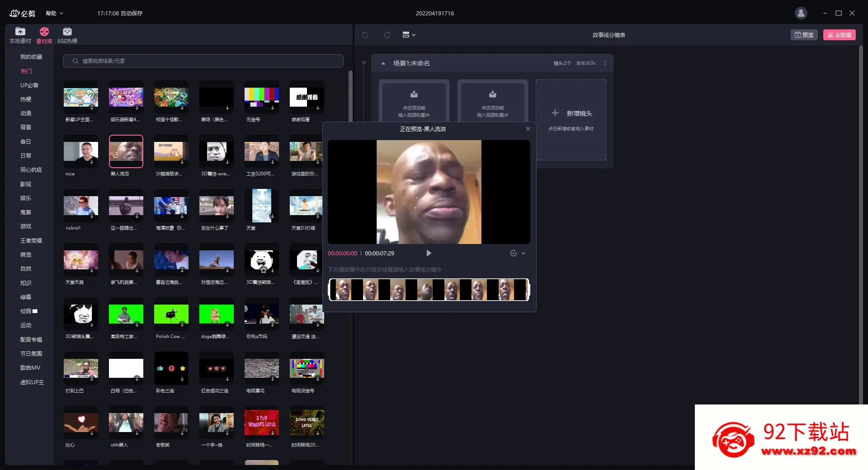This screenshot has width=868, height=470.
Task: Click the search magnifier icon
Action: [x=75, y=61]
